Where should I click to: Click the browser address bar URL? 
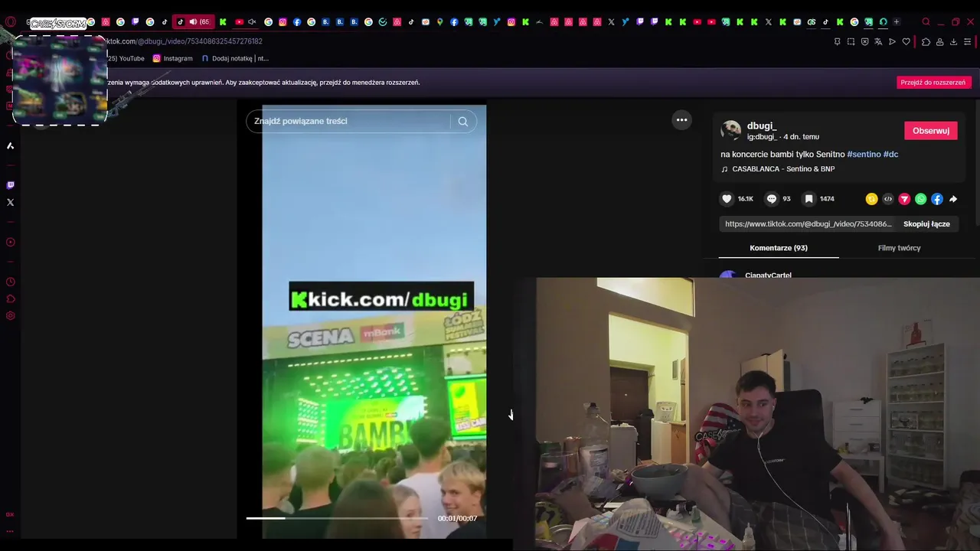click(184, 41)
